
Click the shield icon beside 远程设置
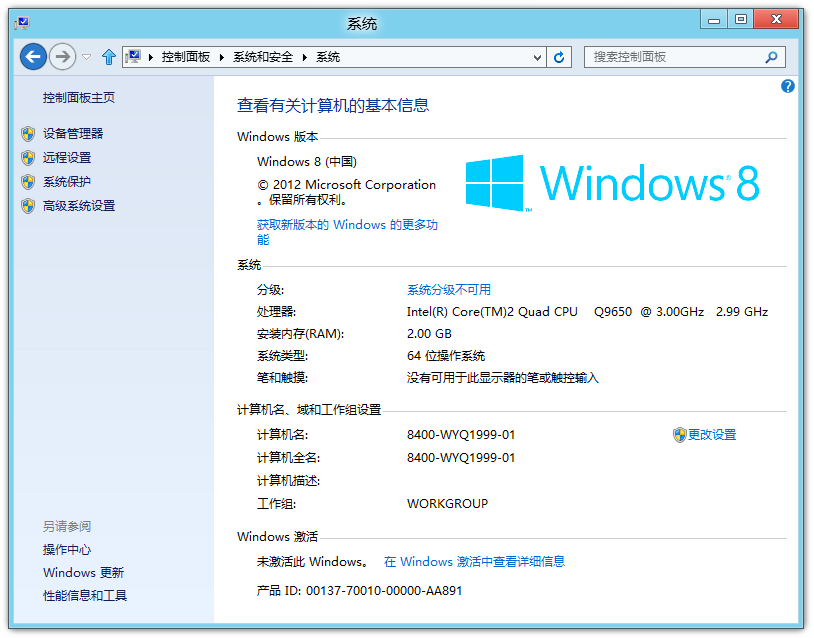pyautogui.click(x=28, y=158)
